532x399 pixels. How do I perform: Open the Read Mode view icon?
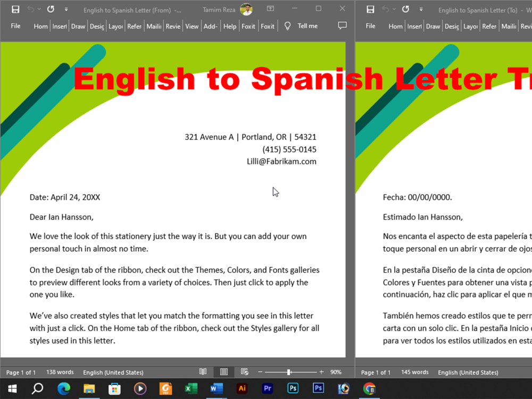point(203,371)
